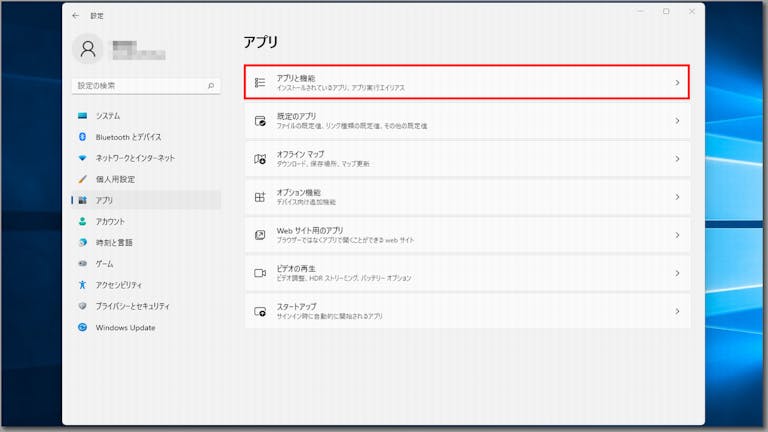The width and height of the screenshot is (768, 432).
Task: Click the アクセシビリティ figure icon
Action: tap(82, 285)
